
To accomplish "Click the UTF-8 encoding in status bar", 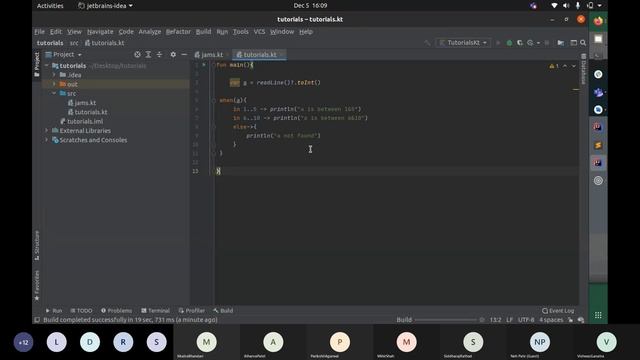I will click(x=526, y=320).
